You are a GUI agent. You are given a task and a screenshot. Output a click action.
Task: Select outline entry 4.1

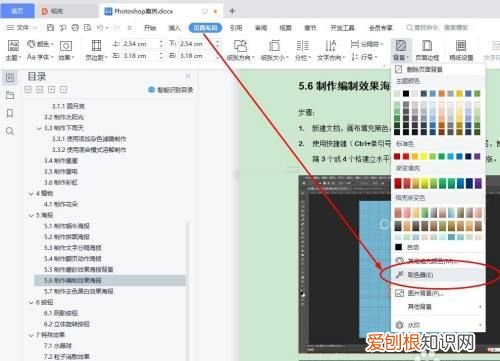point(61,204)
